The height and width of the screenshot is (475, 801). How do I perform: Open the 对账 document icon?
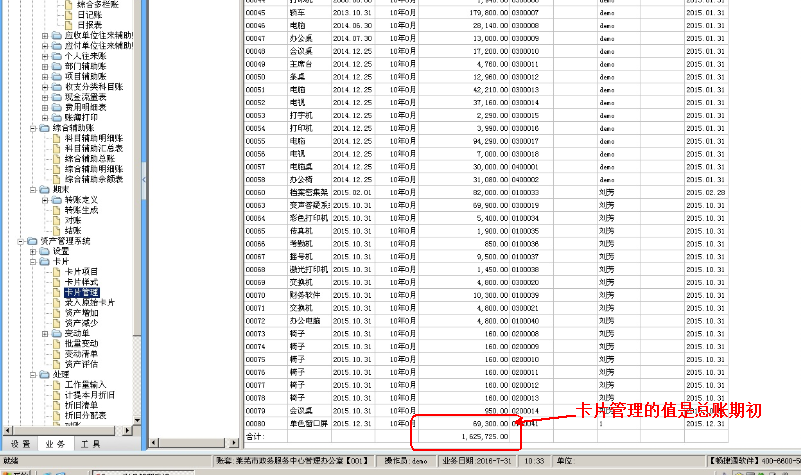click(57, 220)
